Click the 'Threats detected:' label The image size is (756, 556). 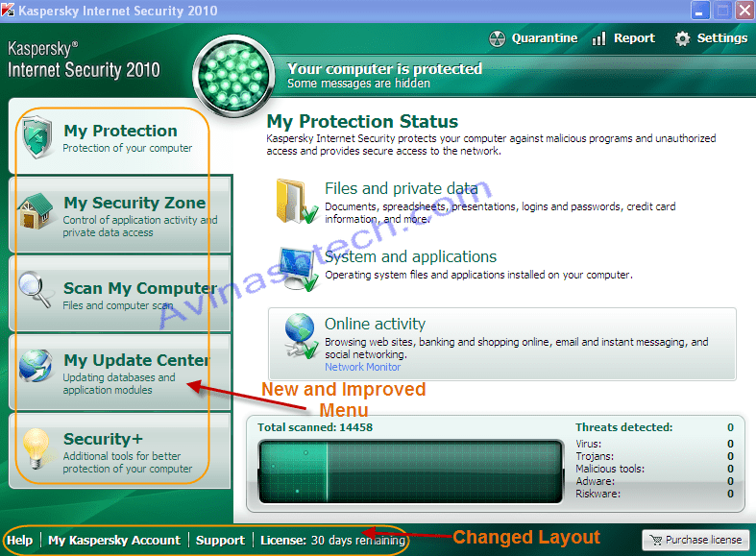tap(623, 427)
